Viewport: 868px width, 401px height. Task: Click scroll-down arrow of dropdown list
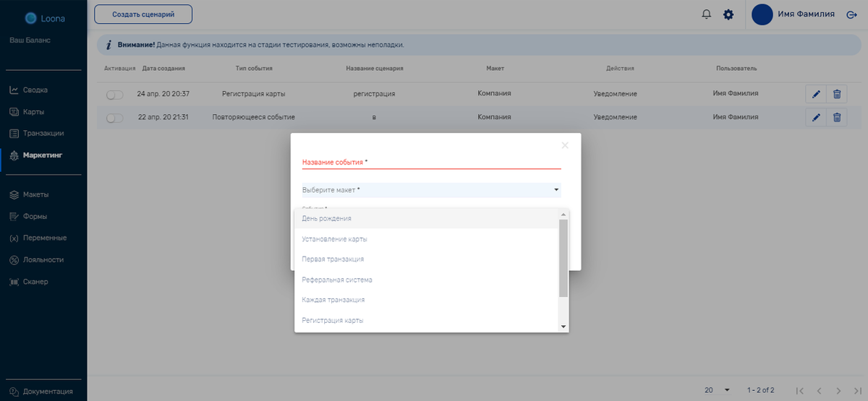tap(563, 327)
